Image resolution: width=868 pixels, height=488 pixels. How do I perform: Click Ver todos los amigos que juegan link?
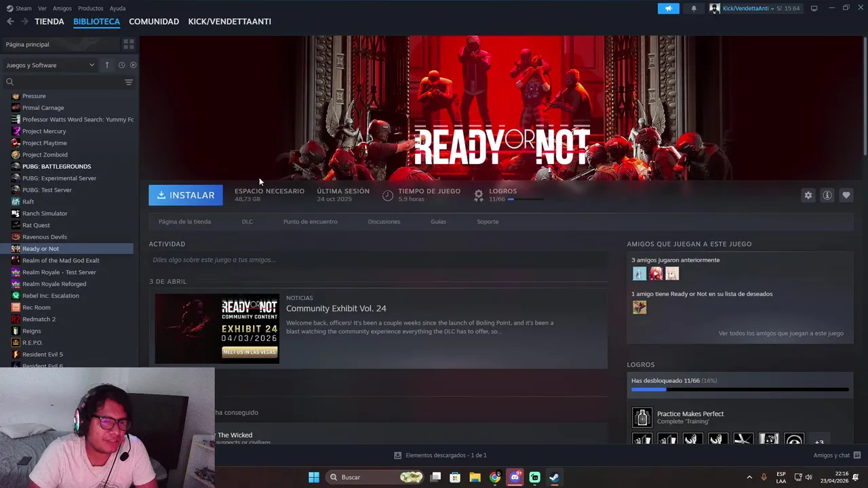(781, 333)
